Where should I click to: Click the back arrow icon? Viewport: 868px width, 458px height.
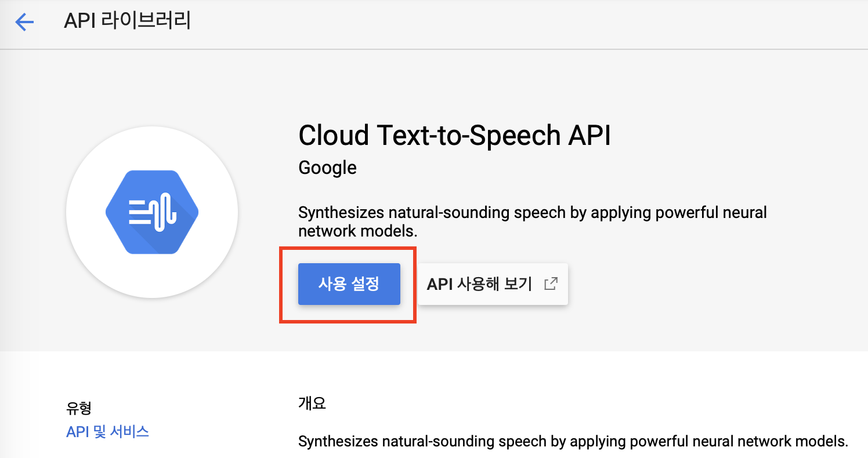pos(24,23)
